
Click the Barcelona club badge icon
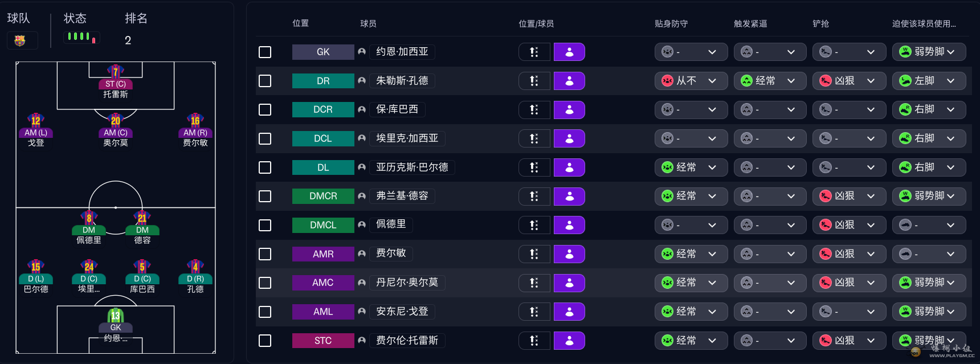(20, 40)
